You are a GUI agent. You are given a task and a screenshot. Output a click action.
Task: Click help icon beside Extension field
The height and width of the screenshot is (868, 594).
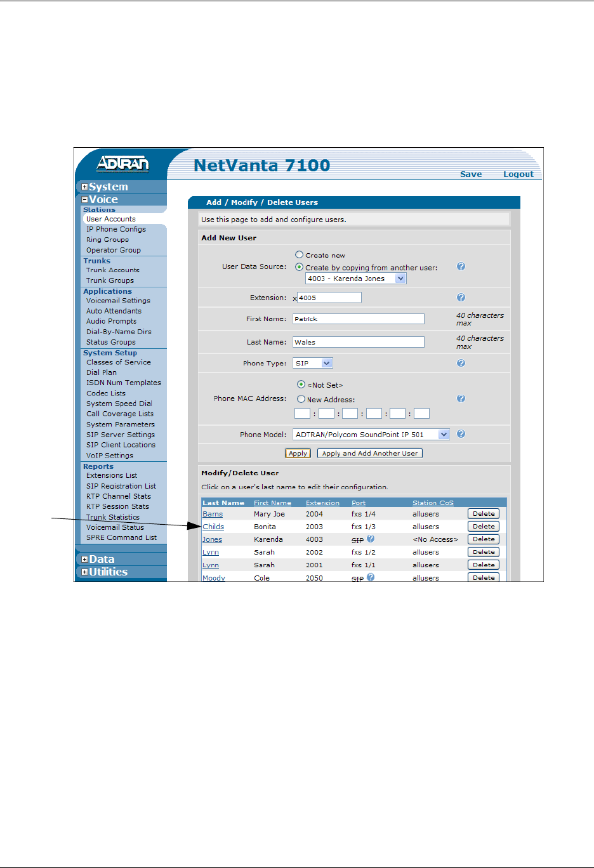point(461,297)
